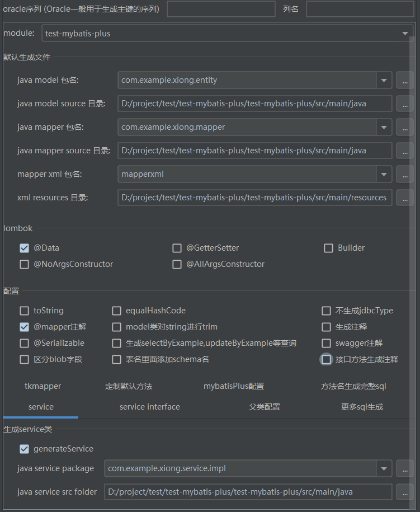The image size is (420, 512).
Task: Click the 更多sql生成 tab
Action: pyautogui.click(x=362, y=407)
